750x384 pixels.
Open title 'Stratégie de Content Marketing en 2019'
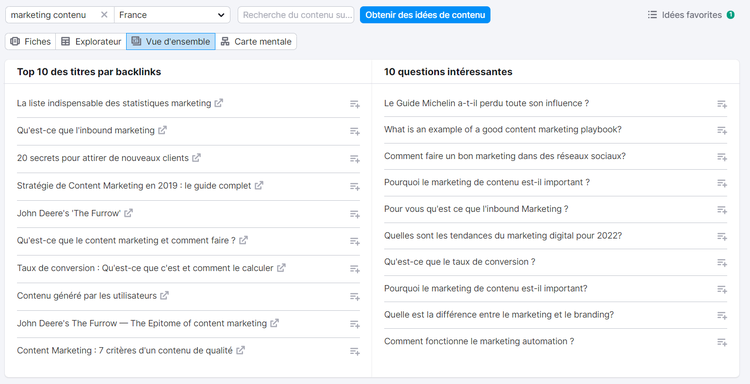(x=134, y=186)
